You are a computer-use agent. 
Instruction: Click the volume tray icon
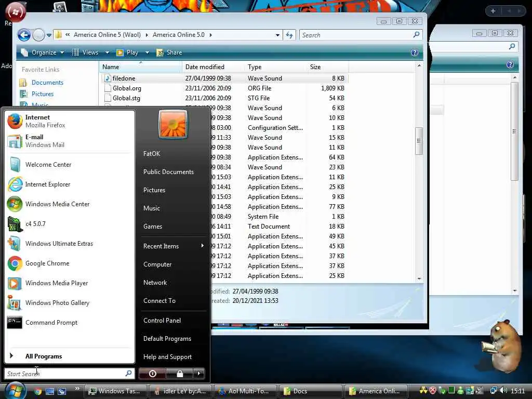(503, 391)
